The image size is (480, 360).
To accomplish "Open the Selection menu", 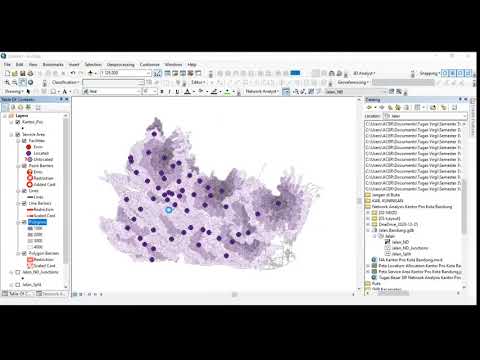I will tap(93, 64).
